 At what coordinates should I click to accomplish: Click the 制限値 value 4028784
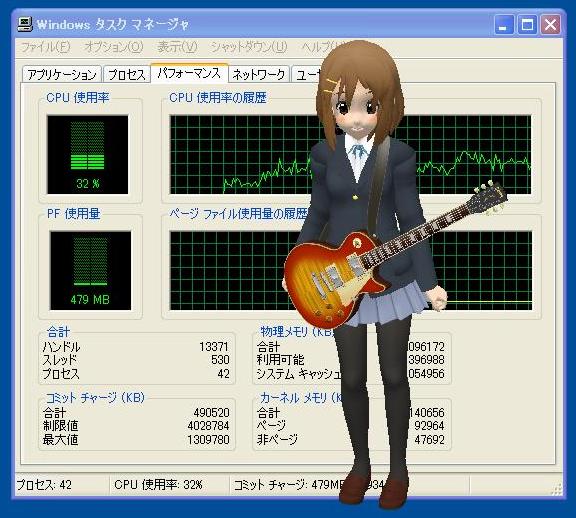point(208,426)
